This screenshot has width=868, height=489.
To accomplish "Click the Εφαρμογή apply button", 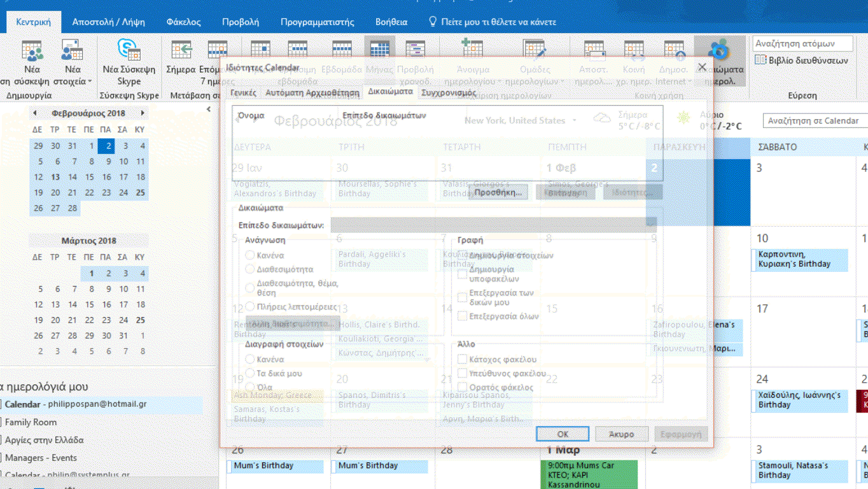I will point(681,434).
